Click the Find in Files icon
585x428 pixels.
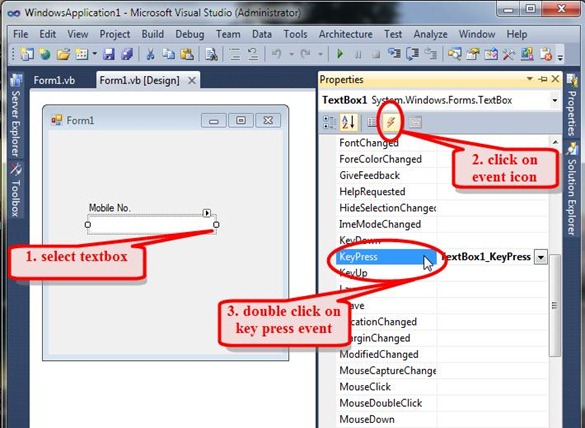[211, 54]
